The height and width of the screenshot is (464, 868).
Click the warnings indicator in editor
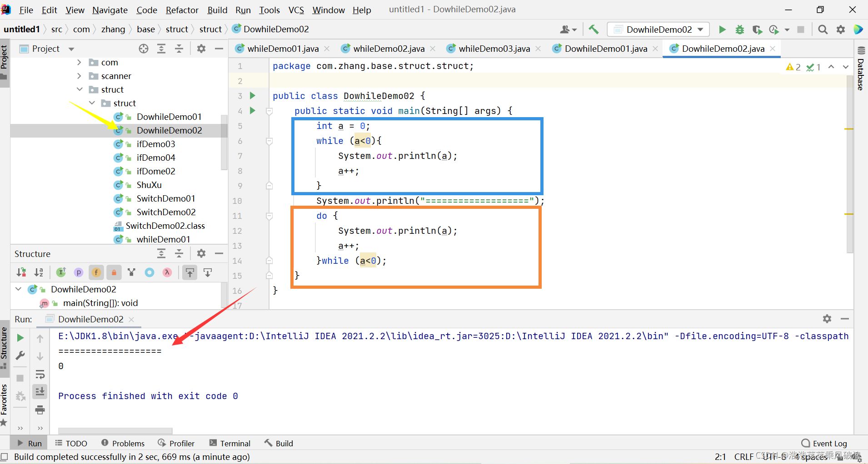(x=793, y=67)
